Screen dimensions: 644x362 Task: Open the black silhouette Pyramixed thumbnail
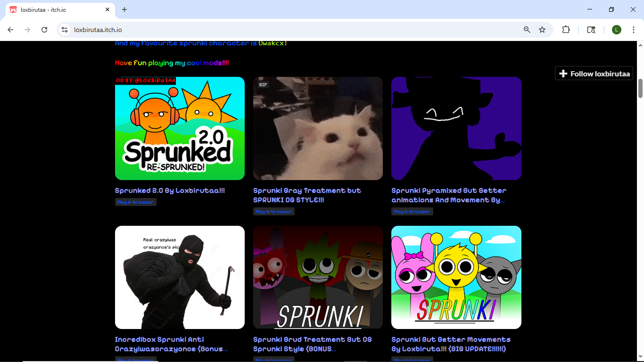[x=456, y=128]
